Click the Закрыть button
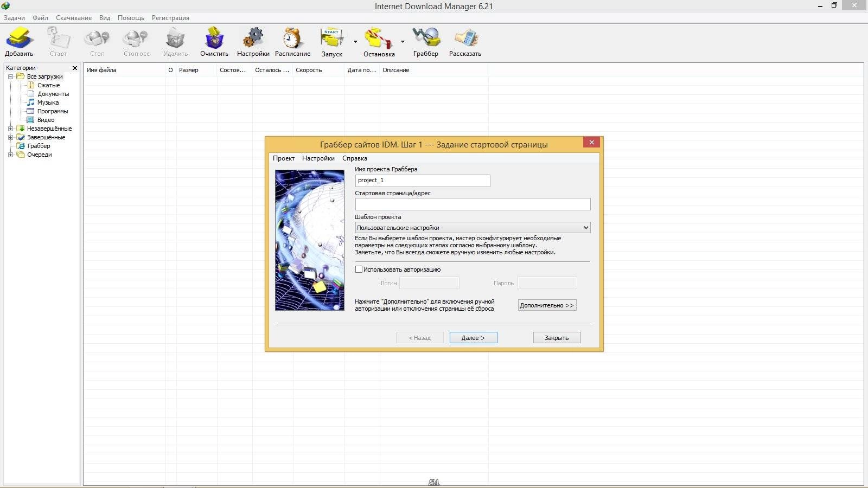Screen dimensions: 868x488 coord(557,338)
